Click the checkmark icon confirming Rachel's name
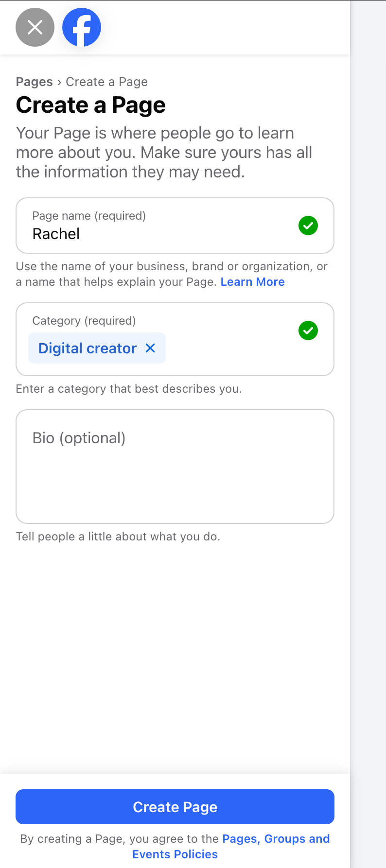 coord(308,225)
